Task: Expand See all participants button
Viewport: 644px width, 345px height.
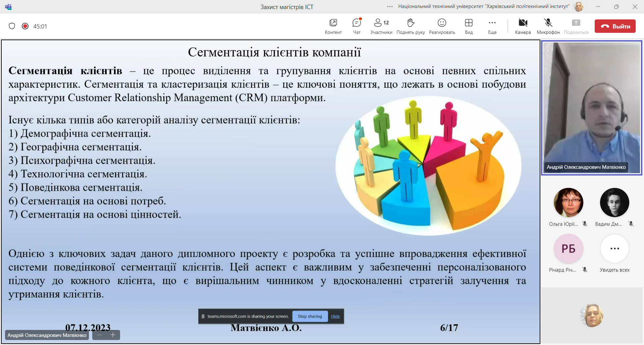Action: 614,249
